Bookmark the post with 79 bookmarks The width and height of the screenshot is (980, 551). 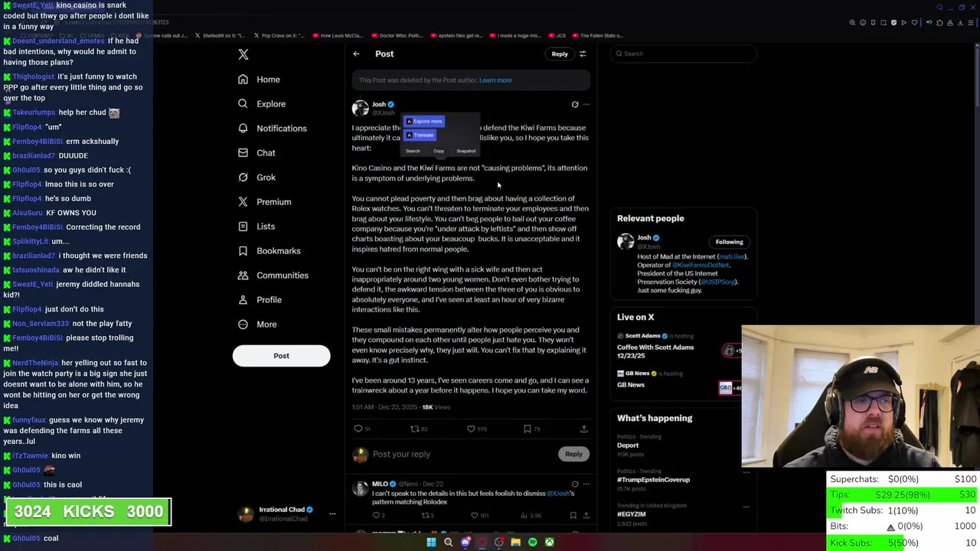[x=531, y=429]
